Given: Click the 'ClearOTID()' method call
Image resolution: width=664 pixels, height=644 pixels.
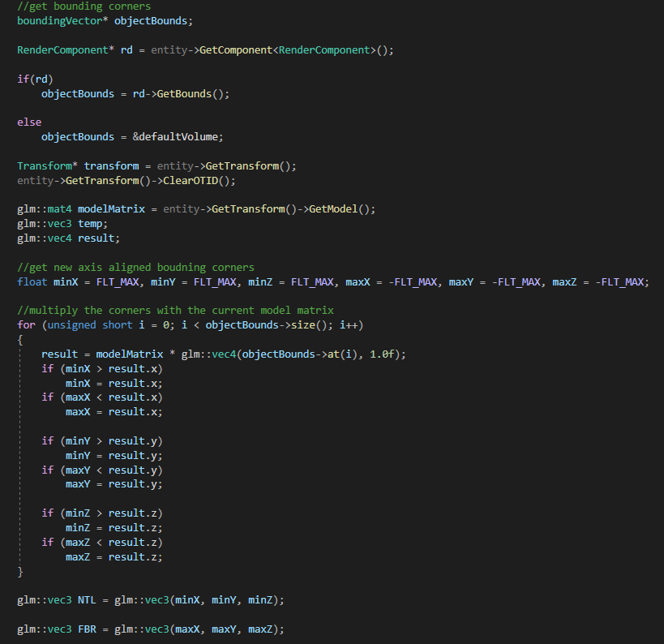Looking at the screenshot, I should pyautogui.click(x=196, y=181).
